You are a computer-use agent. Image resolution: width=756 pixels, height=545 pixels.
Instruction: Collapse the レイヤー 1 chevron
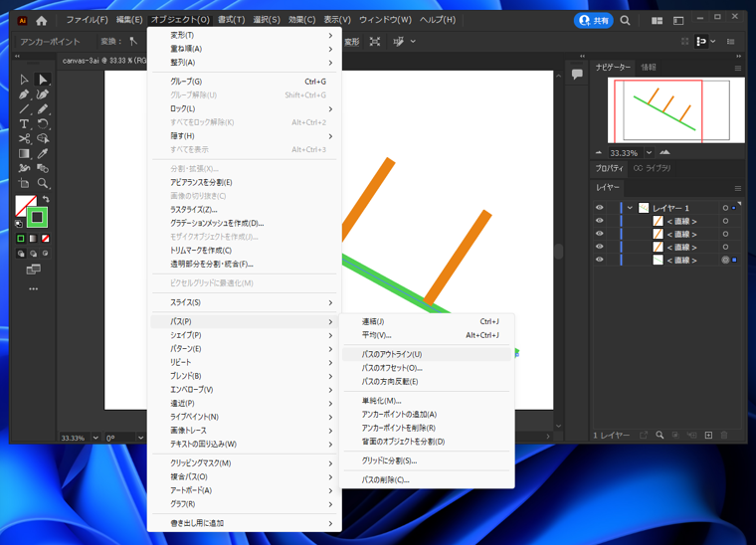coord(630,208)
